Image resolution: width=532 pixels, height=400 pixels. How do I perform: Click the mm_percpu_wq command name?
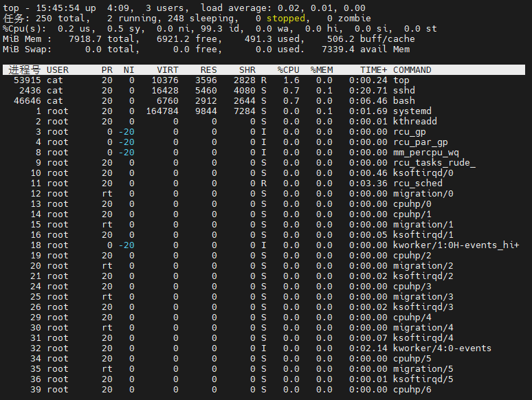[425, 153]
